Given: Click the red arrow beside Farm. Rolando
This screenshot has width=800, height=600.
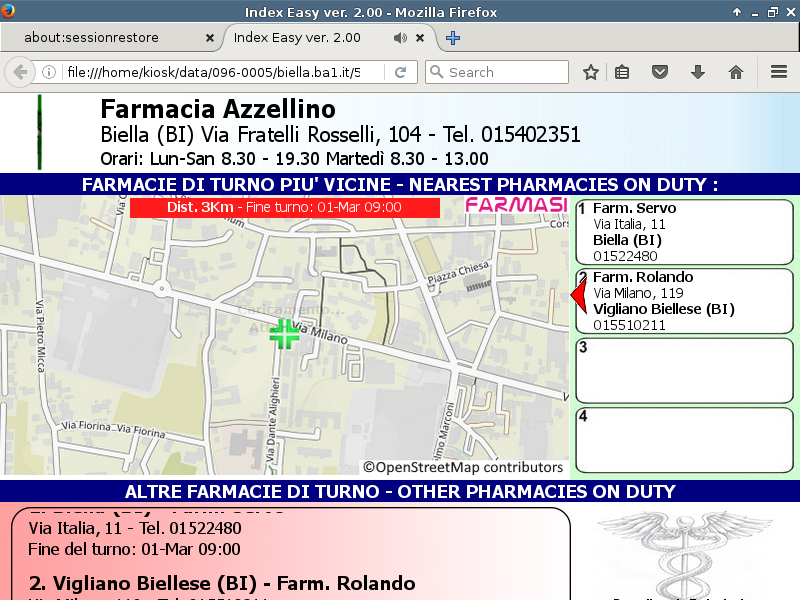Looking at the screenshot, I should (x=576, y=296).
